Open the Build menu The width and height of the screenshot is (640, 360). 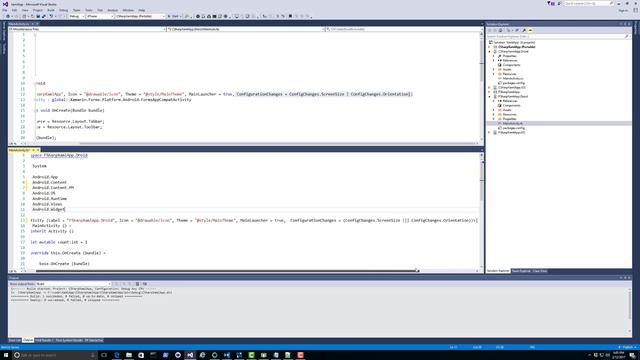(x=51, y=10)
